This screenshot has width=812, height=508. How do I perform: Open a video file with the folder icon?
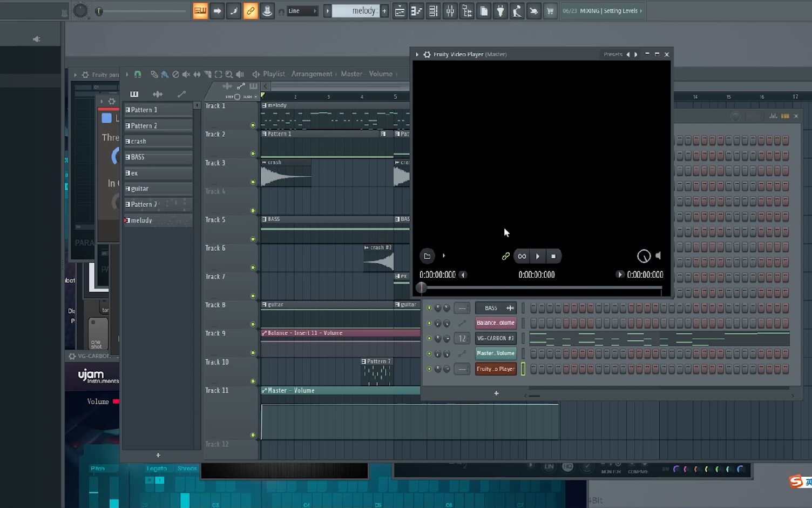(x=427, y=256)
